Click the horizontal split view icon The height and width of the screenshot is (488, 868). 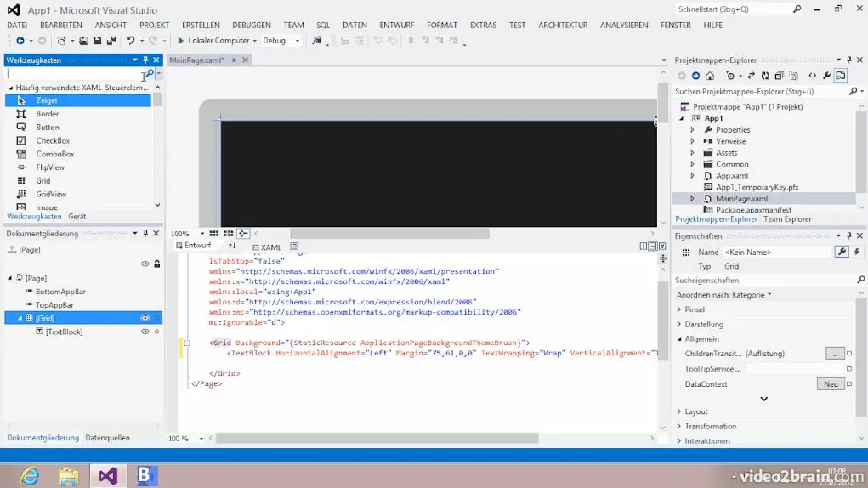pyautogui.click(x=653, y=247)
